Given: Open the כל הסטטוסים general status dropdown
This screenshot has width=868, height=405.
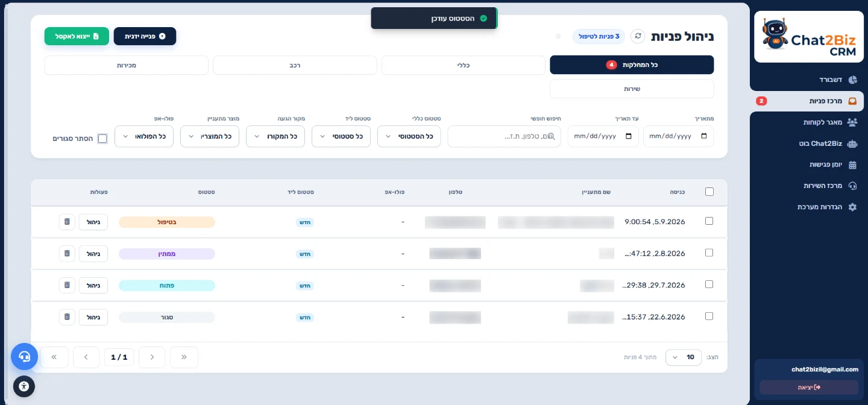Looking at the screenshot, I should [409, 136].
